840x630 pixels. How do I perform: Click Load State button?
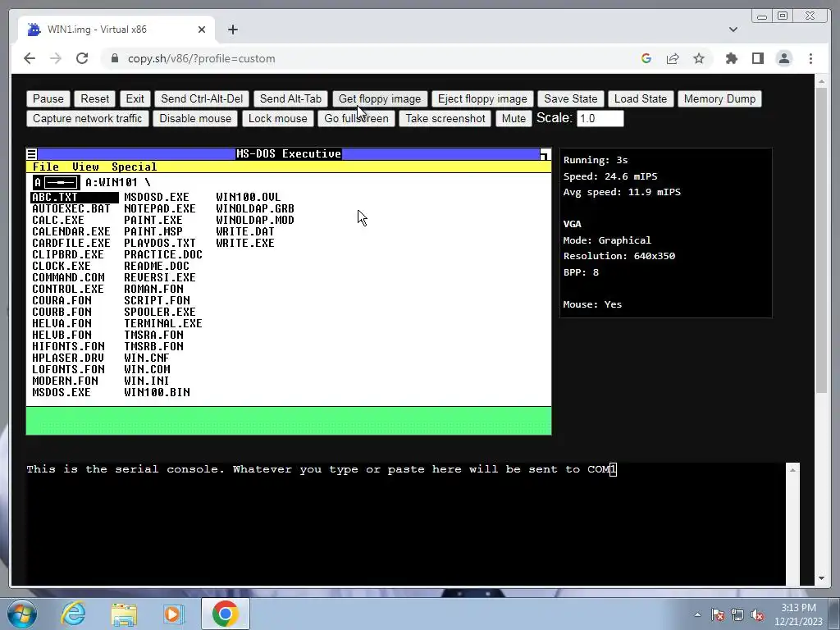coord(641,98)
